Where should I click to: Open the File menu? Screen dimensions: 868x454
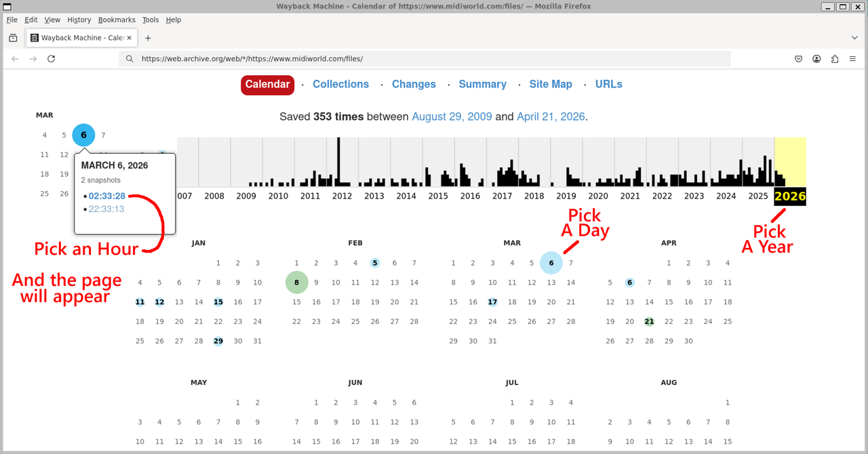tap(12, 20)
